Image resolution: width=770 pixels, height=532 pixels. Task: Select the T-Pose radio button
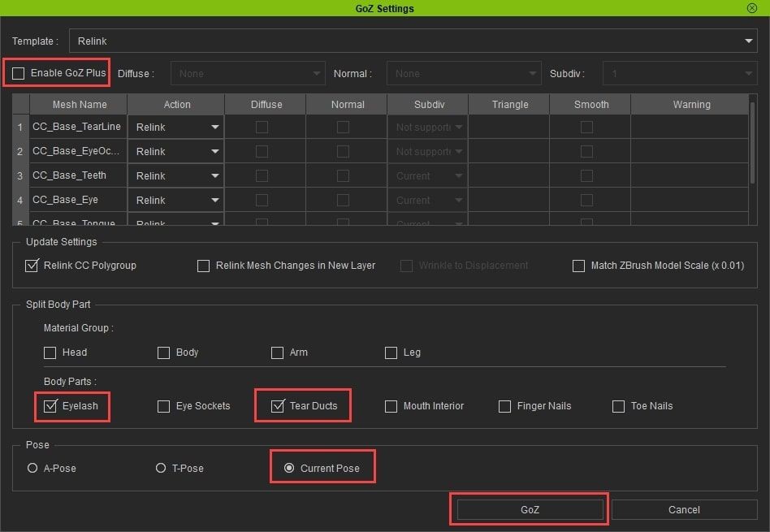coord(161,469)
